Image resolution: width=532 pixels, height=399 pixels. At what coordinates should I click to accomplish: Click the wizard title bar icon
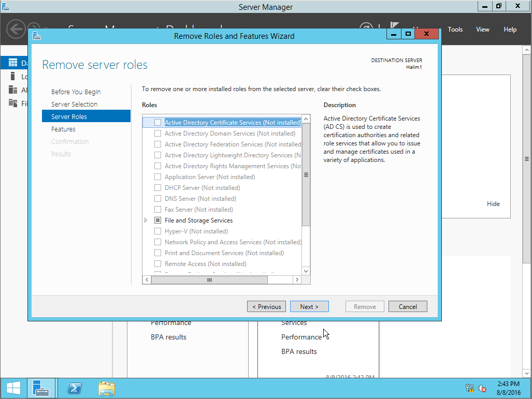click(36, 36)
